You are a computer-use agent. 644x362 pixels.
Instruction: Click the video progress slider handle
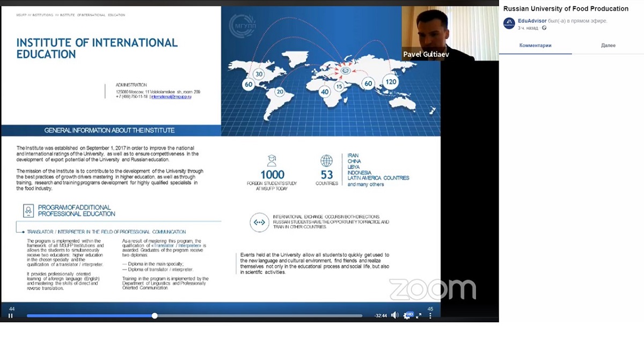[155, 316]
